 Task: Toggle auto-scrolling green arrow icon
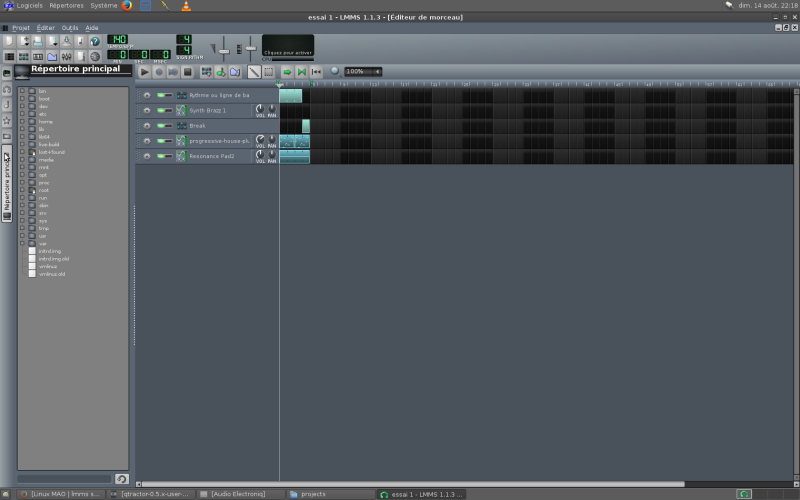[287, 72]
